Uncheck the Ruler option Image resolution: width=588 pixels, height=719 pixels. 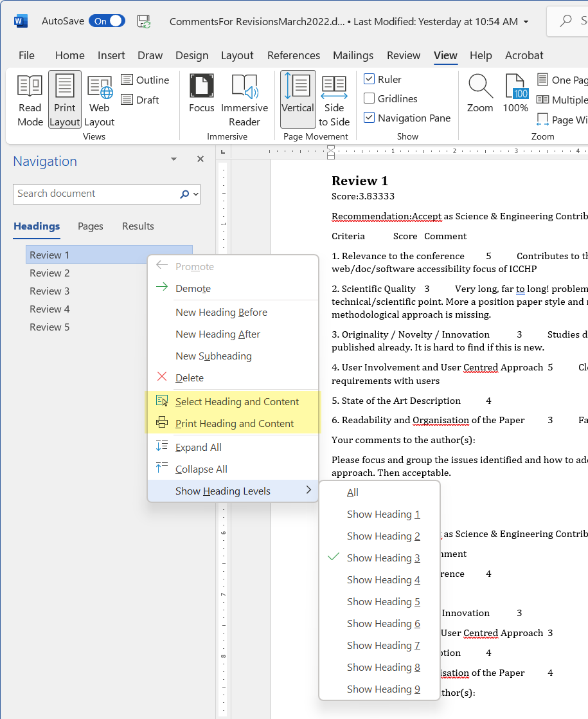(370, 79)
